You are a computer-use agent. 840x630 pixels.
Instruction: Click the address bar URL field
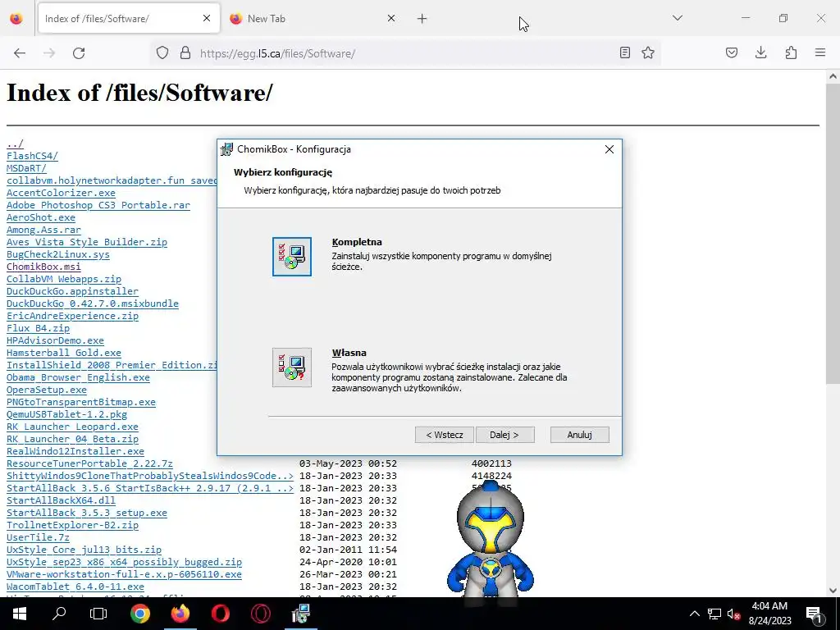404,53
